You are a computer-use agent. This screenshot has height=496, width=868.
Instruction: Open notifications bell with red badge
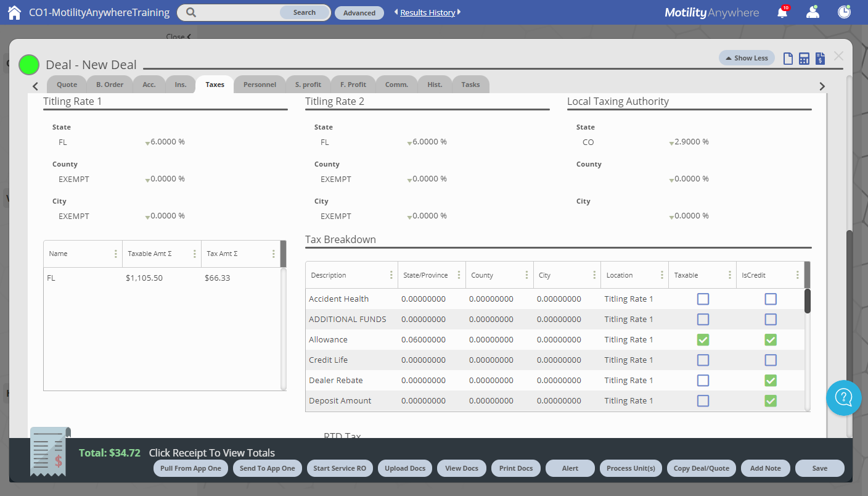tap(783, 12)
